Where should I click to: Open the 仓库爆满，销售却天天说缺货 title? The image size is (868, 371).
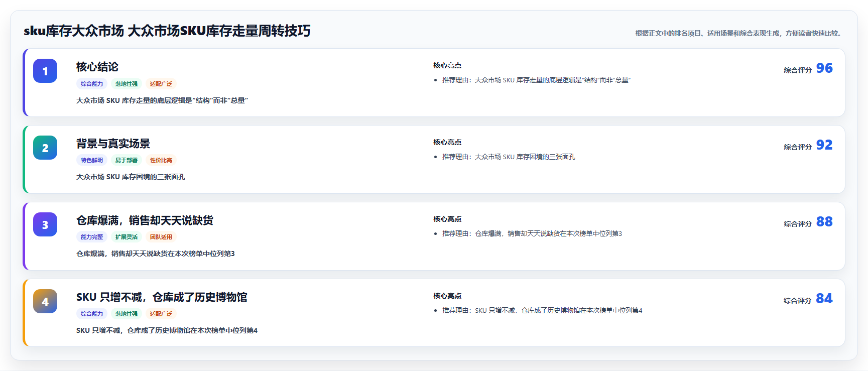click(x=145, y=220)
